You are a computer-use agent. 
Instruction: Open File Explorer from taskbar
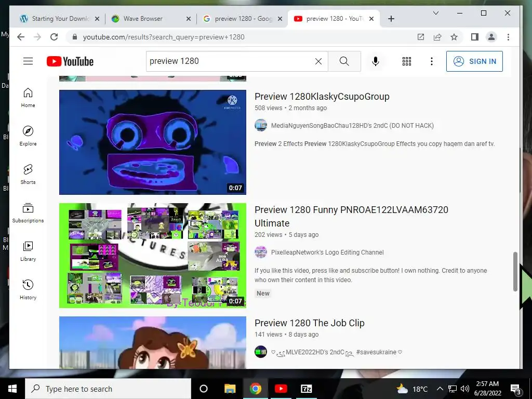point(230,389)
